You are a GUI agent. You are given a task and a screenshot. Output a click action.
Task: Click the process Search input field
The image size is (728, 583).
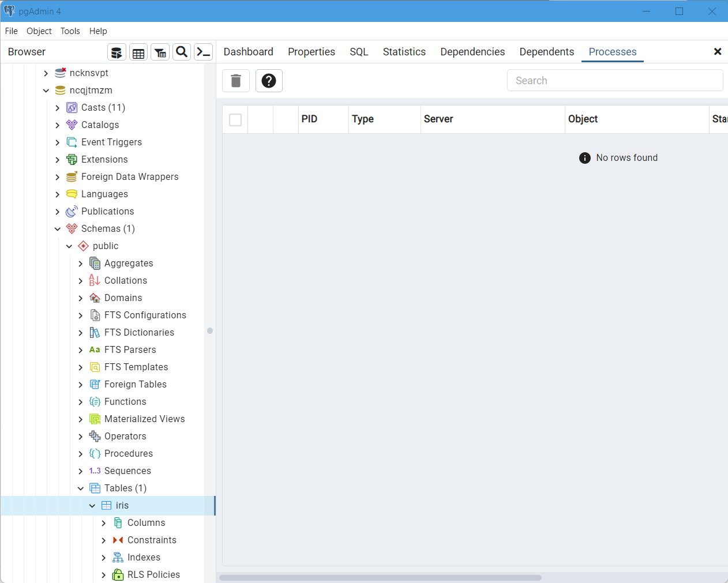click(x=614, y=80)
